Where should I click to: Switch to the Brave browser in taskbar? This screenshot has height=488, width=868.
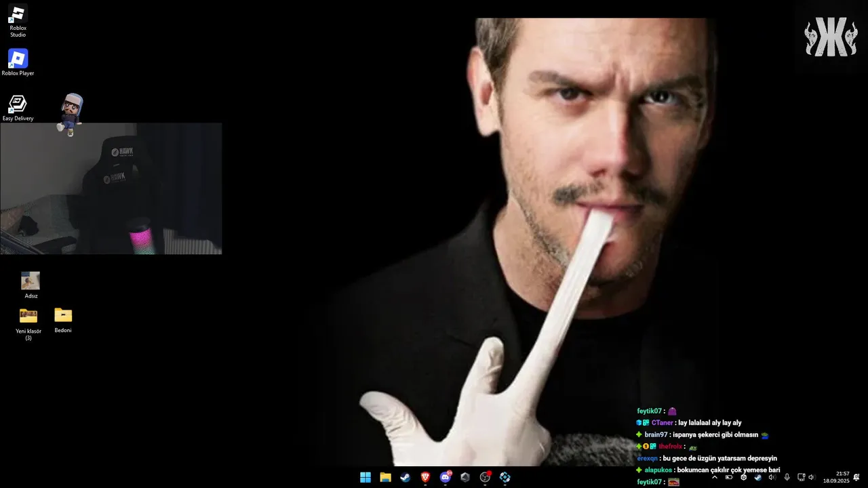425,477
